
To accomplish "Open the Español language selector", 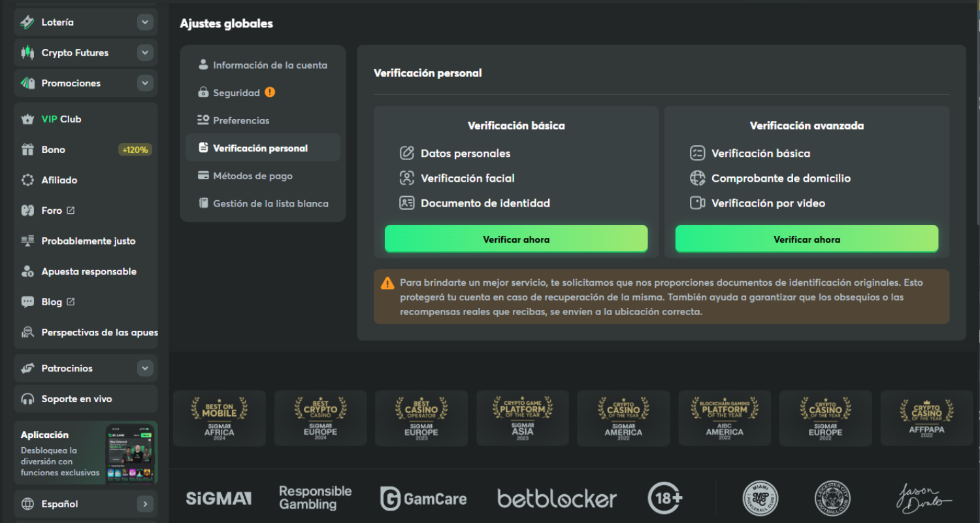I will [x=86, y=504].
